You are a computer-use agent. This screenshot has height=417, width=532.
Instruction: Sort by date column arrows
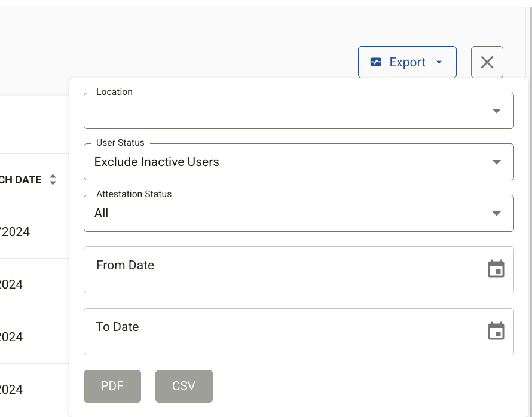coord(53,179)
